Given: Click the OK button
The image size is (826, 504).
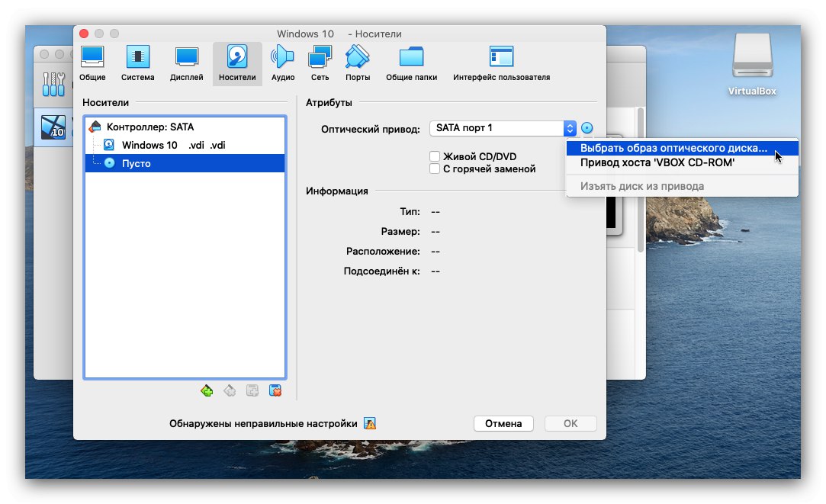Looking at the screenshot, I should coord(570,423).
